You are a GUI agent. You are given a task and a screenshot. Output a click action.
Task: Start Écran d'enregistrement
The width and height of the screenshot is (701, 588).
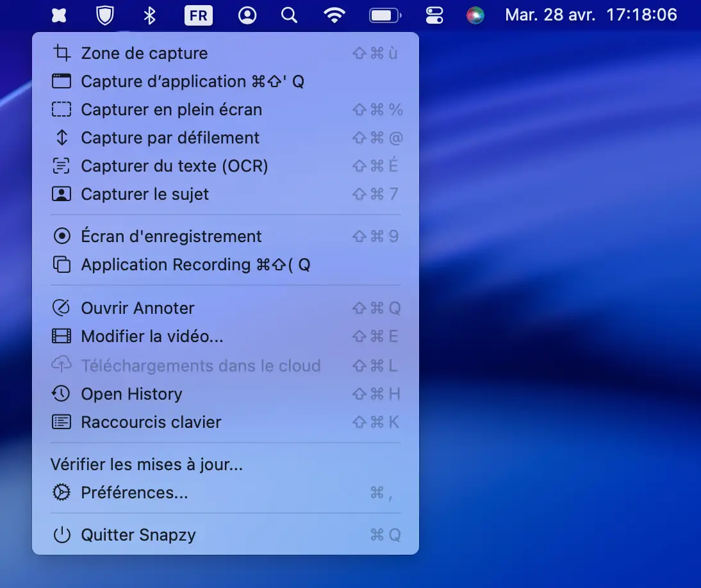click(226, 236)
